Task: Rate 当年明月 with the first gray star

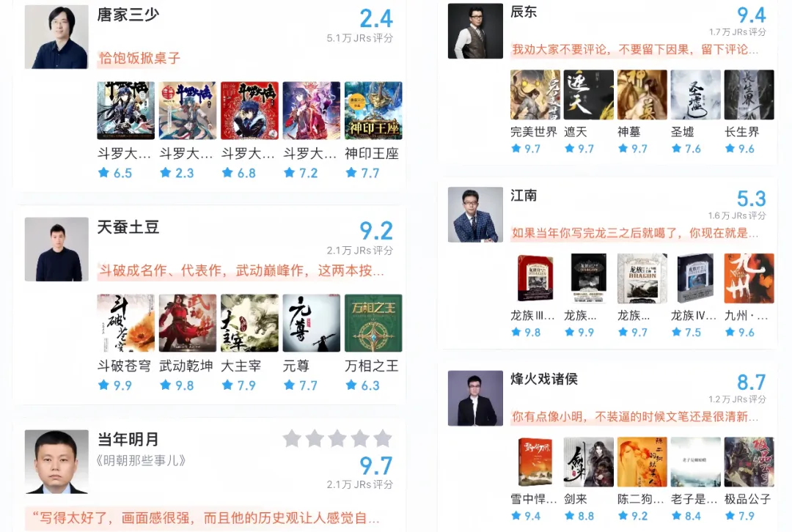Action: click(x=292, y=439)
